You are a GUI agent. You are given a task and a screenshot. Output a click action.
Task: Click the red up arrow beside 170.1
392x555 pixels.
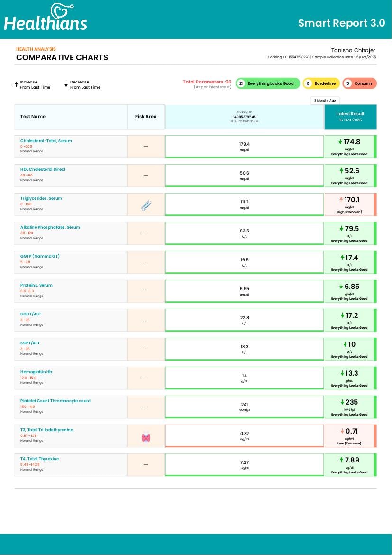coord(341,200)
